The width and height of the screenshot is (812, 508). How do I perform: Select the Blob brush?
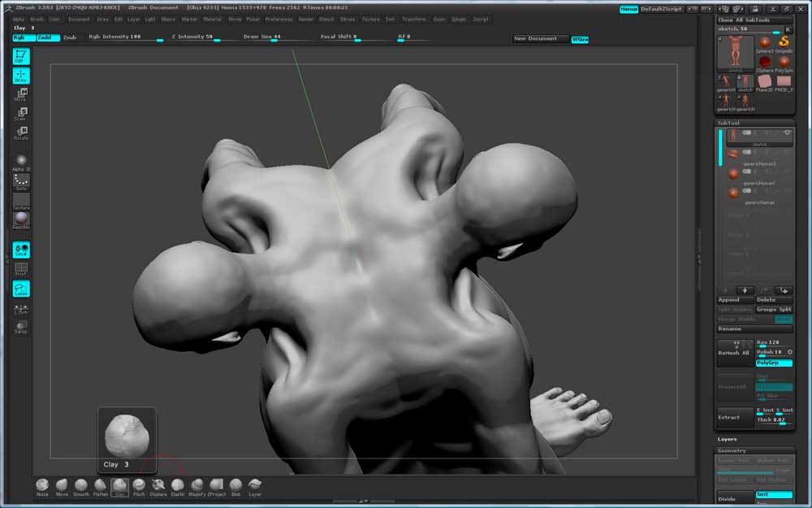235,487
